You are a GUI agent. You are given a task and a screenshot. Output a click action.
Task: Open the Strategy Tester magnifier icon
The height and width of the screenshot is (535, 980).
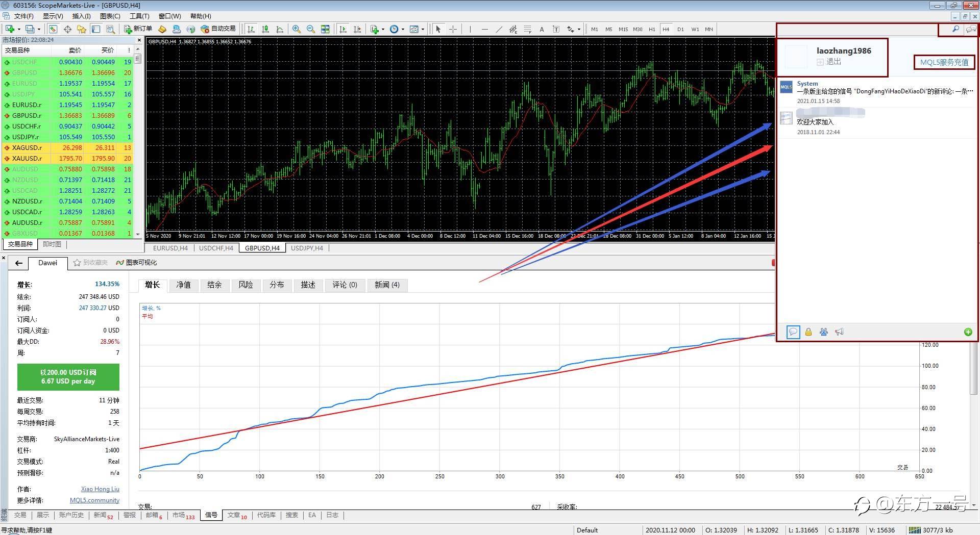point(110,29)
